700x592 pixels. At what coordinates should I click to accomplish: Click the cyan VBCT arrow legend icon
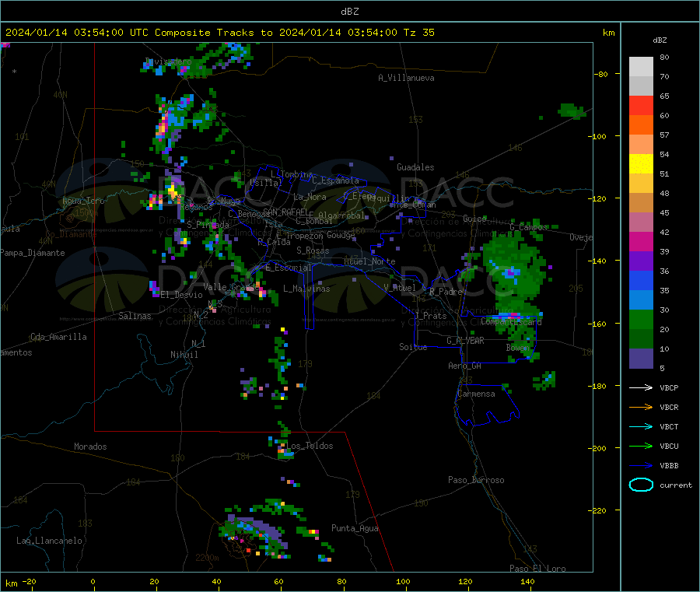pos(641,426)
